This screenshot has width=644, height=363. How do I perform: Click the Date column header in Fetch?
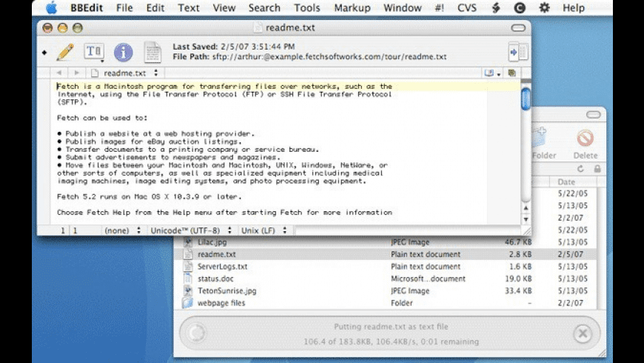pyautogui.click(x=574, y=181)
